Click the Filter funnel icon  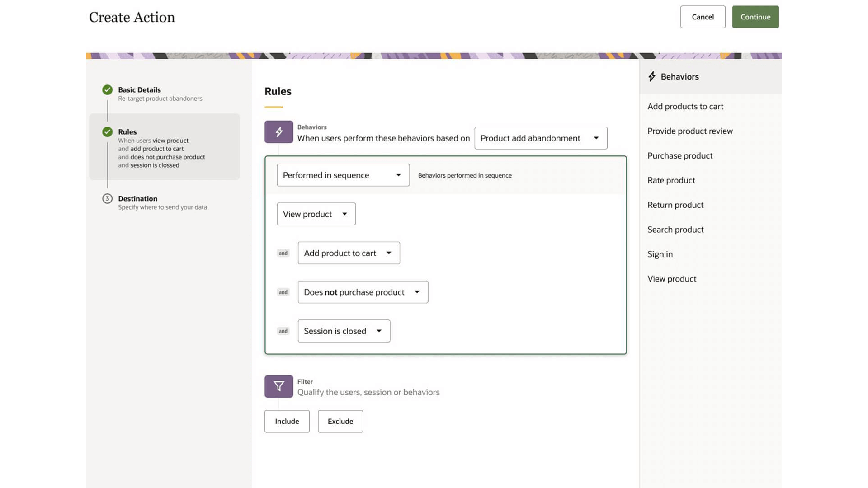[278, 386]
